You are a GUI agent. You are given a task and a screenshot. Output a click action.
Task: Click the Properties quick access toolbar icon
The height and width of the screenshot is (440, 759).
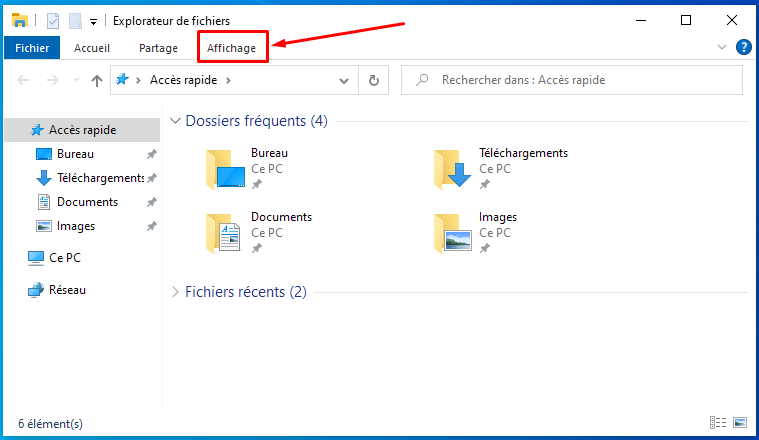[53, 21]
